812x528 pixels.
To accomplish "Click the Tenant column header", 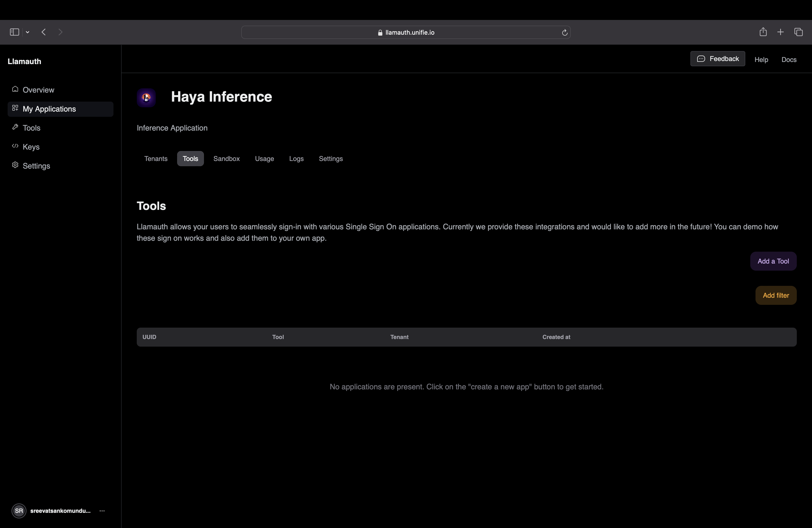I will (399, 337).
